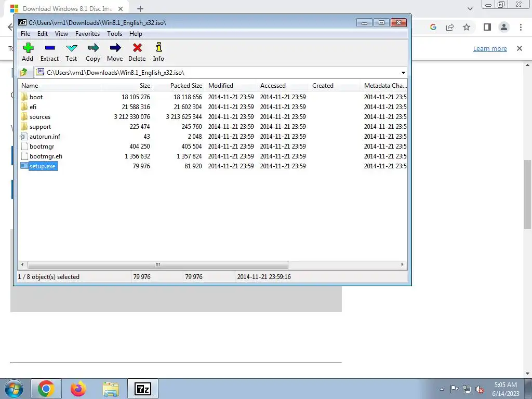Sort by Packed Size column header
Image resolution: width=532 pixels, height=399 pixels.
[x=179, y=86]
